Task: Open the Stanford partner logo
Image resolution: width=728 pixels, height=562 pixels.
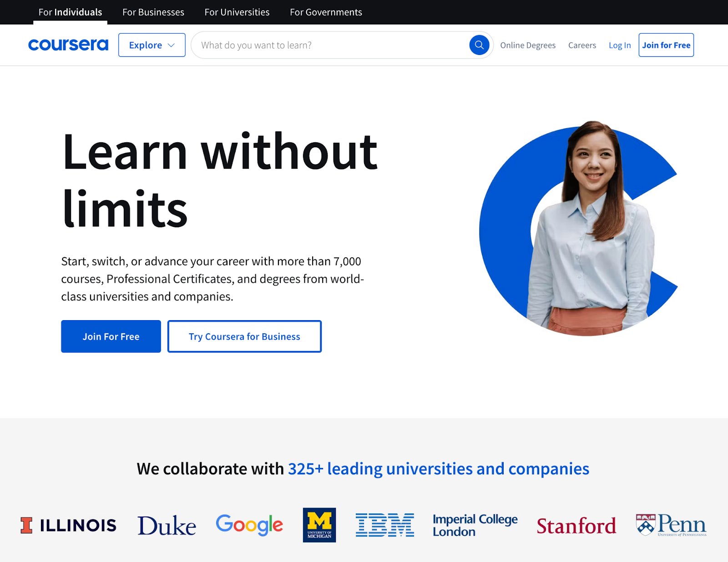Action: click(x=576, y=526)
